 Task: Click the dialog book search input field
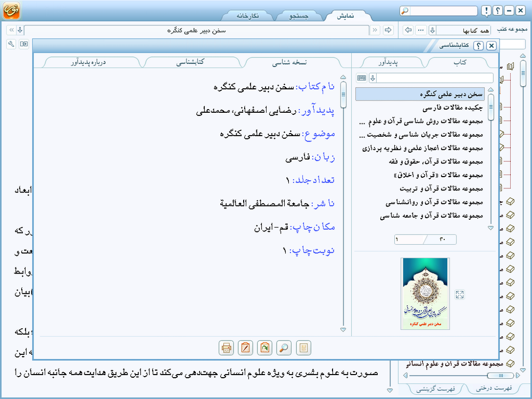[435, 78]
